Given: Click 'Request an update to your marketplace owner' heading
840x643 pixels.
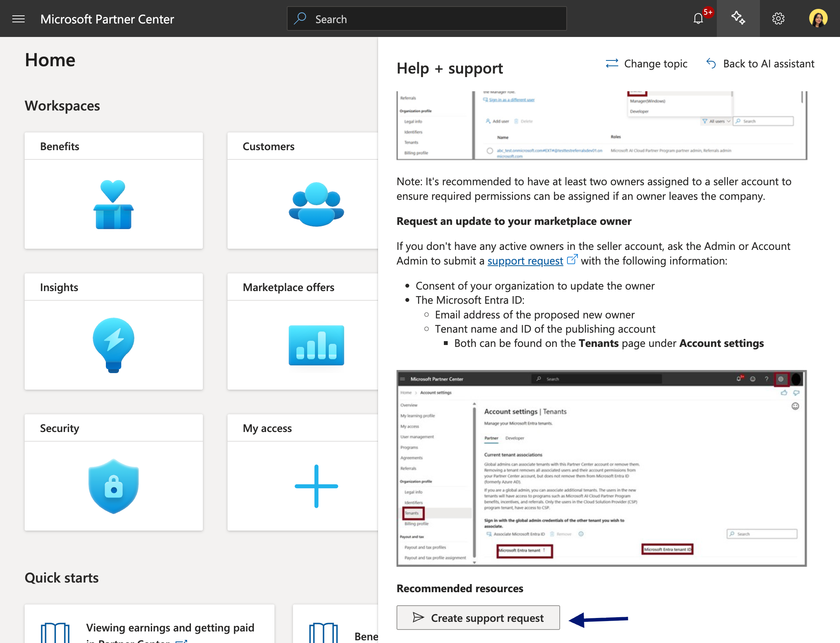Looking at the screenshot, I should click(x=514, y=221).
